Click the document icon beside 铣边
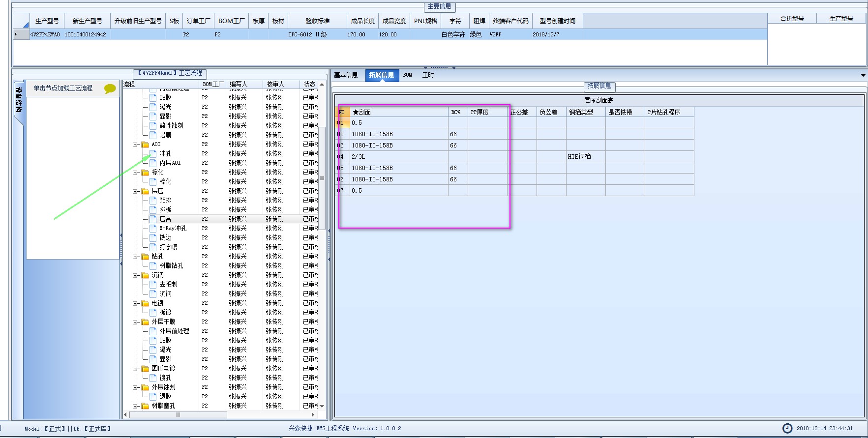 [x=153, y=238]
